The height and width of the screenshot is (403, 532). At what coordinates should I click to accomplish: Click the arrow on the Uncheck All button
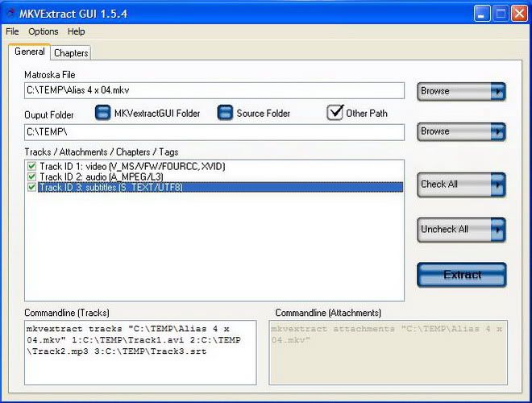point(497,230)
